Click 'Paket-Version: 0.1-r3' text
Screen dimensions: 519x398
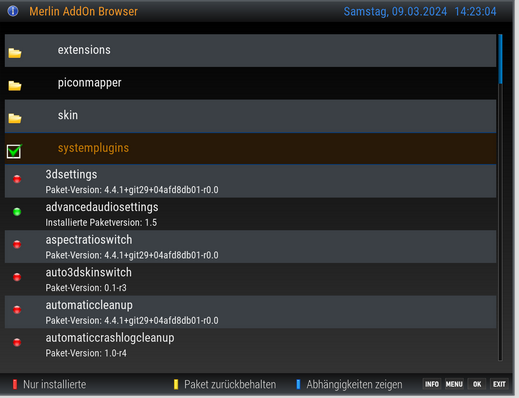(86, 288)
